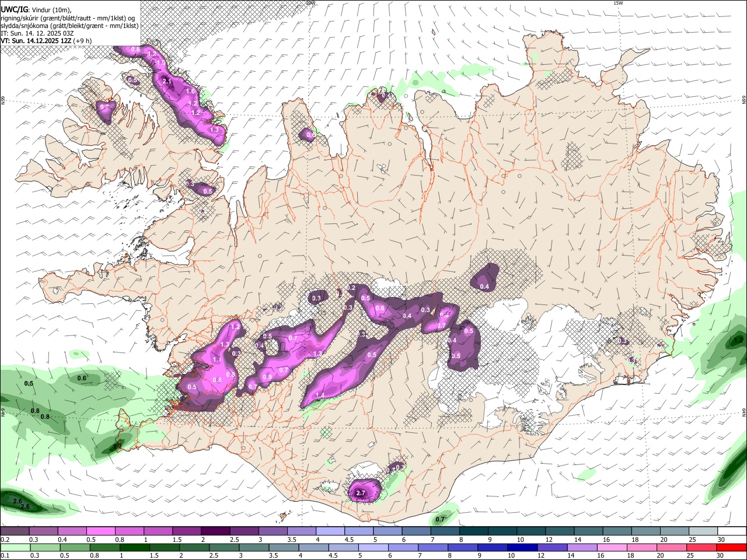This screenshot has height=560, width=747.
Task: Click the "IT: Sun. 14. 12. 2025 03Z" line
Action: pyautogui.click(x=37, y=33)
